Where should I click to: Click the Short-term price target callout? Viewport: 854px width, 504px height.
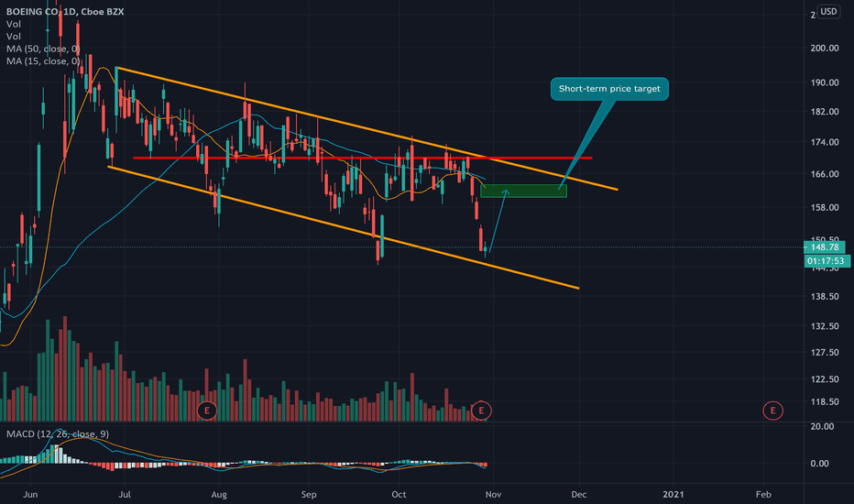click(609, 89)
